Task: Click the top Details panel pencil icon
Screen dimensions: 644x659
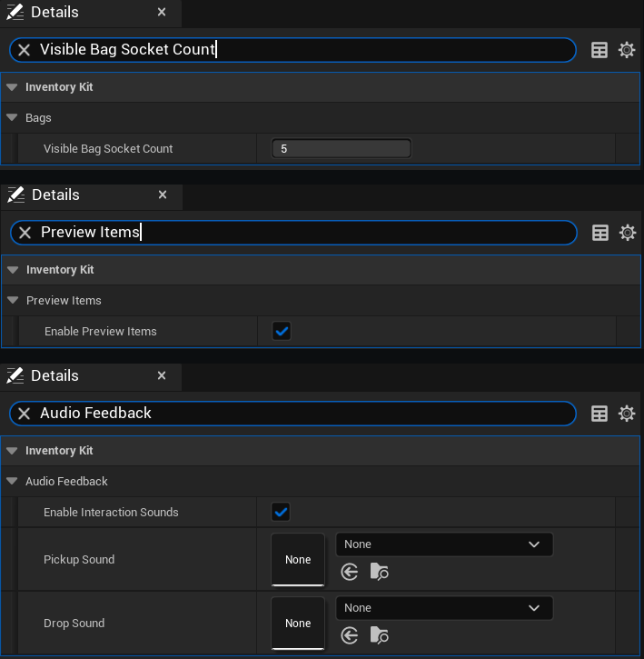Action: click(x=15, y=12)
